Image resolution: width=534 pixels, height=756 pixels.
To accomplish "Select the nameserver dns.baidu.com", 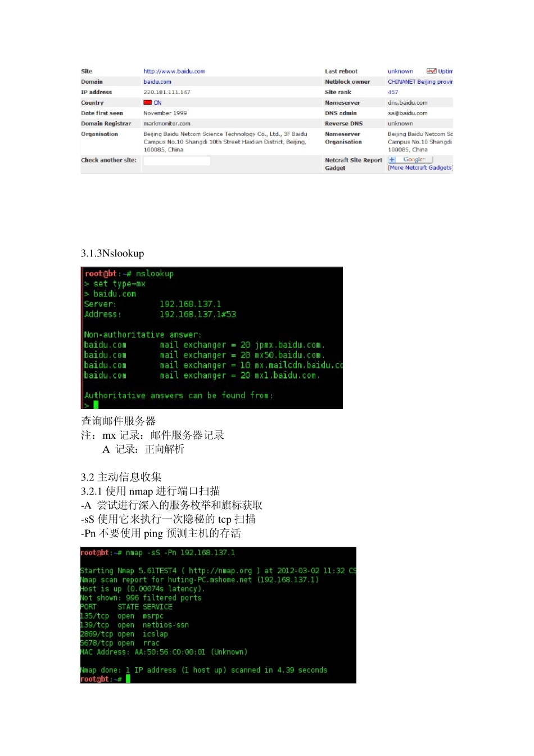I will [408, 103].
